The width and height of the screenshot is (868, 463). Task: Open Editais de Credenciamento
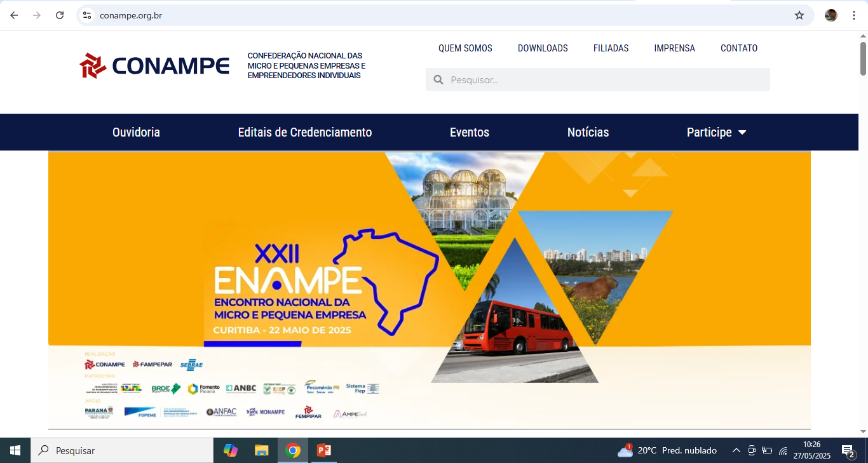305,132
